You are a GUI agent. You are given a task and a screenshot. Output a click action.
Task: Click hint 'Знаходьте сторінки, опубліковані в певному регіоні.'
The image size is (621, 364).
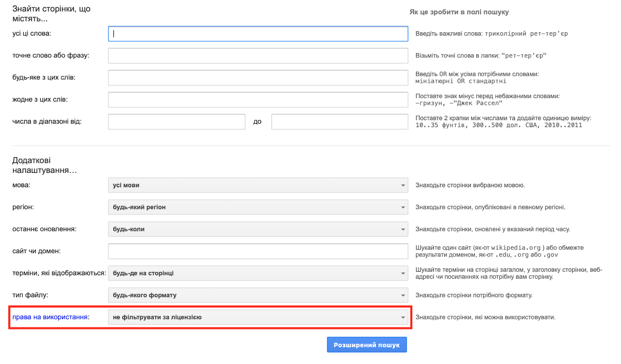click(x=490, y=207)
